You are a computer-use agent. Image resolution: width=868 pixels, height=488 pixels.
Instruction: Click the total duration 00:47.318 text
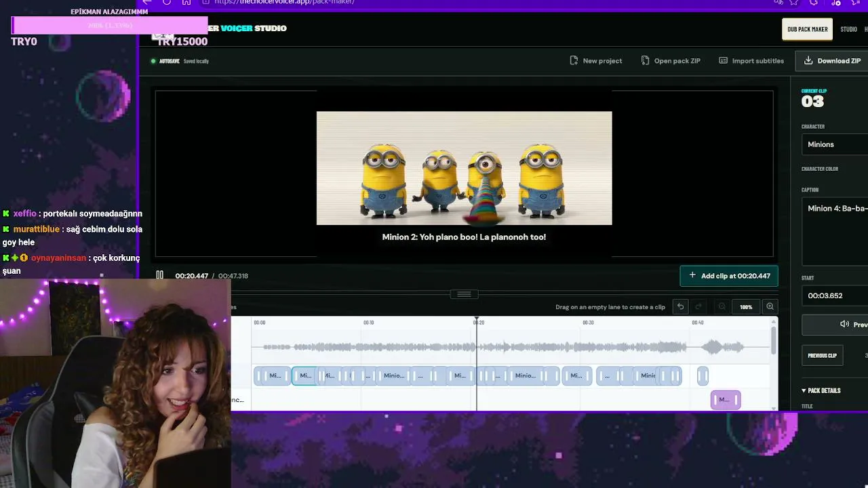click(233, 276)
